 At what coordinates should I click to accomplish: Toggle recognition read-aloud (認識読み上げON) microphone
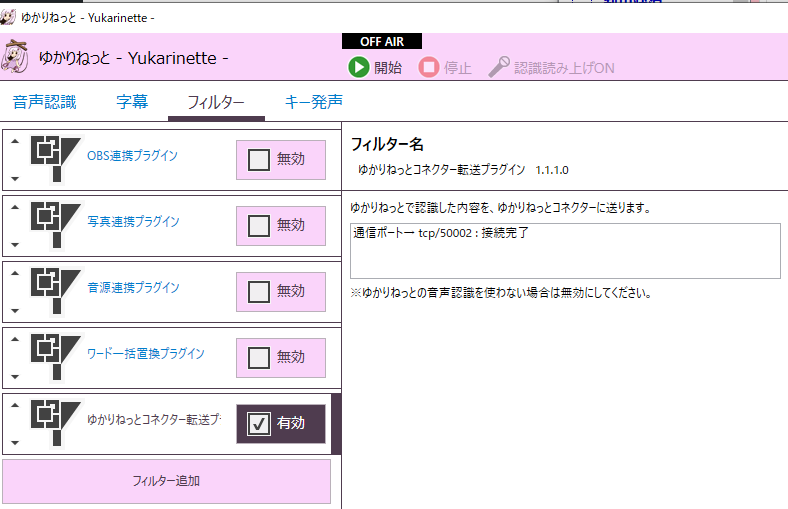click(x=551, y=67)
